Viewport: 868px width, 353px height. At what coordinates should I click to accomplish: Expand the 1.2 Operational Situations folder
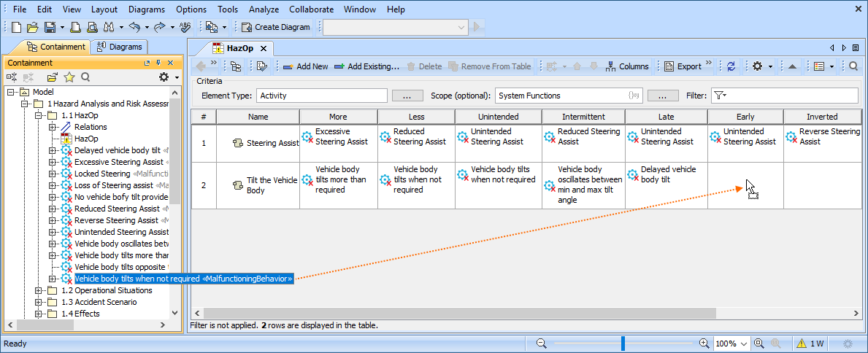pyautogui.click(x=39, y=290)
